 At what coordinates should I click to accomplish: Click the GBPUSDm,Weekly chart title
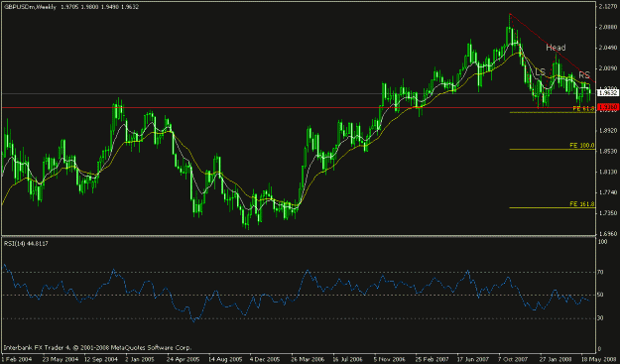[30, 7]
